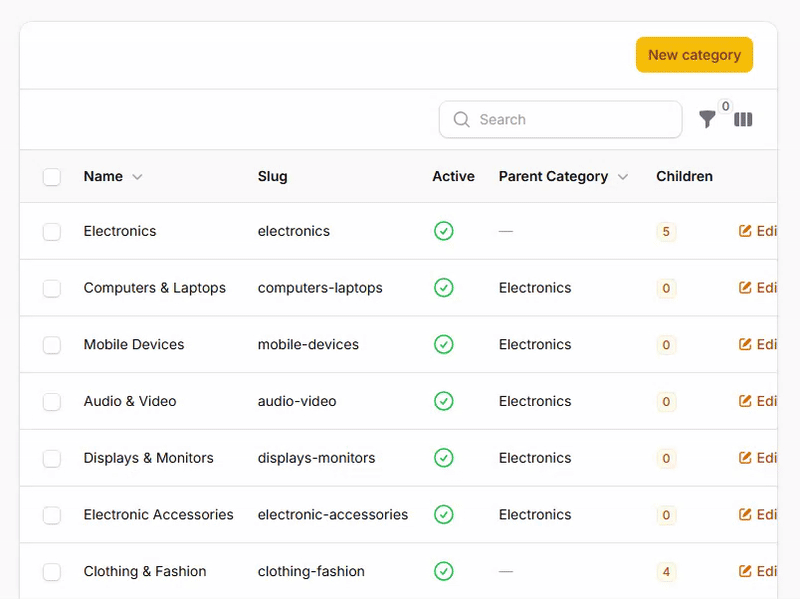The width and height of the screenshot is (800, 599).
Task: Click the name 'Mobile Devices'
Action: (134, 344)
